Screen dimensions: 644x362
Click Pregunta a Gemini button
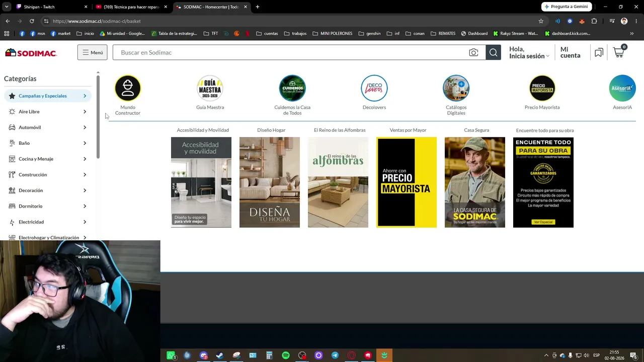tap(567, 7)
